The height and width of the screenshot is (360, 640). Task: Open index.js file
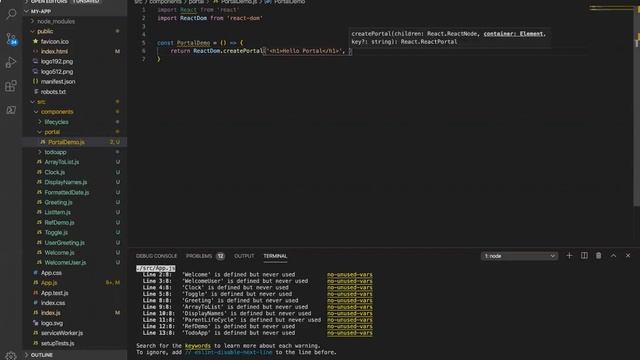click(51, 313)
